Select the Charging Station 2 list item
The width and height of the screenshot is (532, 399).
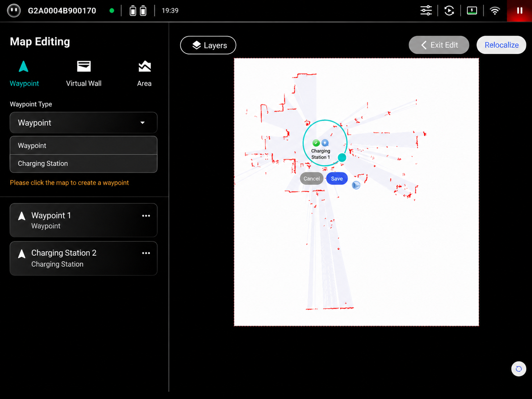(83, 258)
